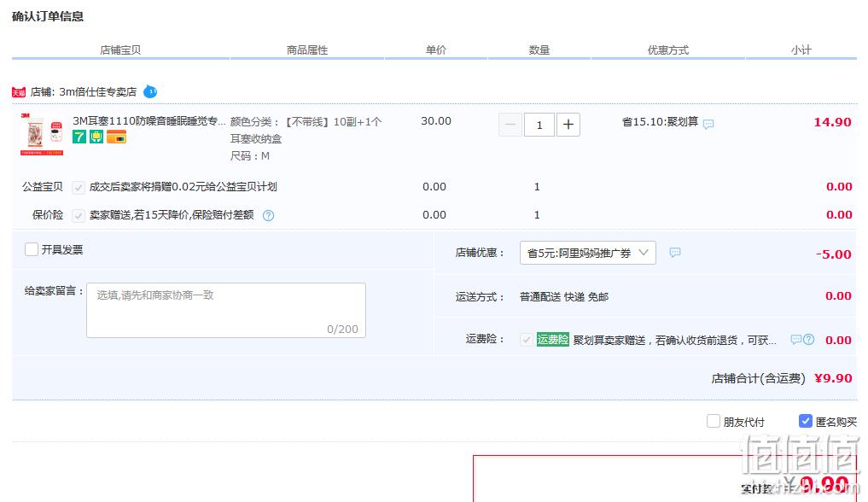
Task: Click the orange credit card badge icon
Action: click(116, 137)
